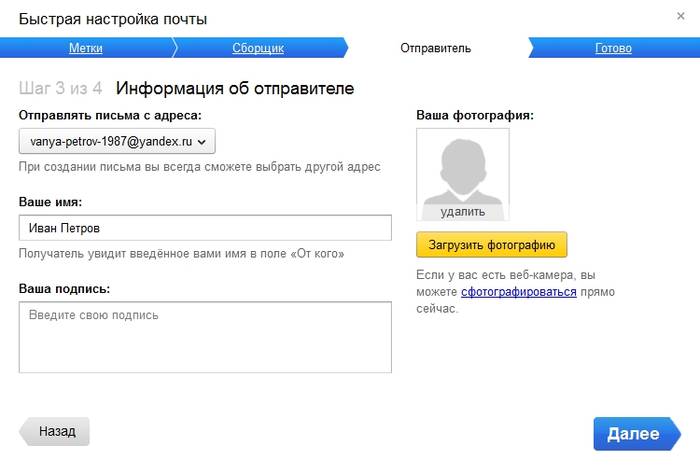Jump to the Готово step tab

pyautogui.click(x=613, y=48)
